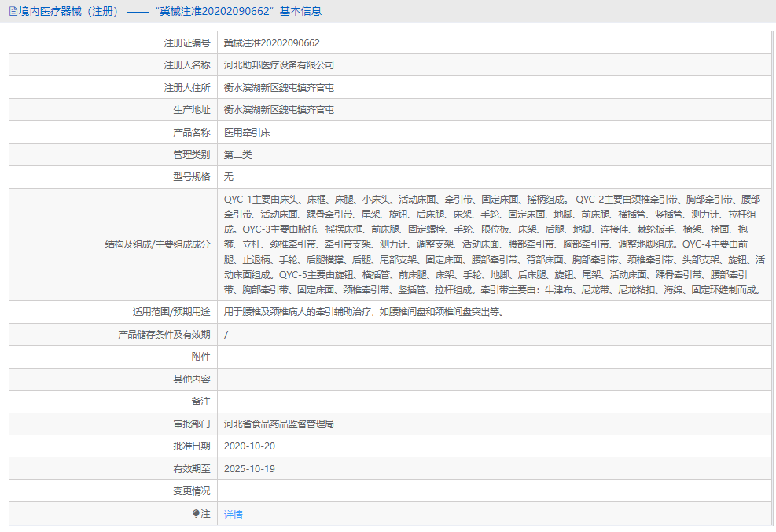Select the 注册人名称 company name cell

(x=279, y=64)
